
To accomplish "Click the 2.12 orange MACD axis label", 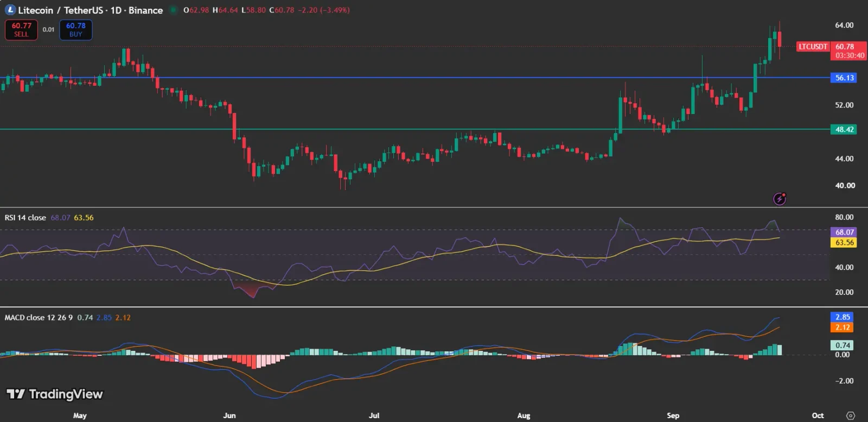I will (843, 327).
